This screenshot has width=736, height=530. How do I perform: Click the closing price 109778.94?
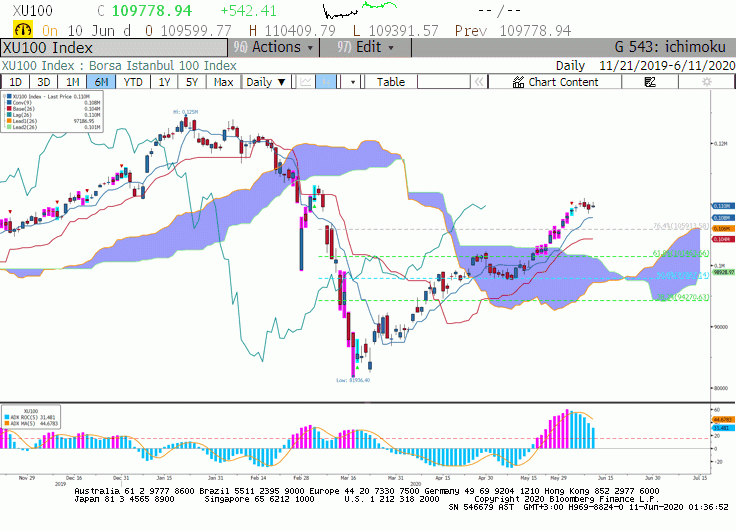(152, 10)
